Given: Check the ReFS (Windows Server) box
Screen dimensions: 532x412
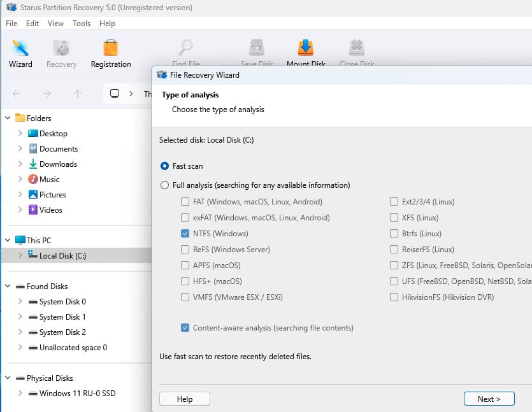Looking at the screenshot, I should pos(185,249).
